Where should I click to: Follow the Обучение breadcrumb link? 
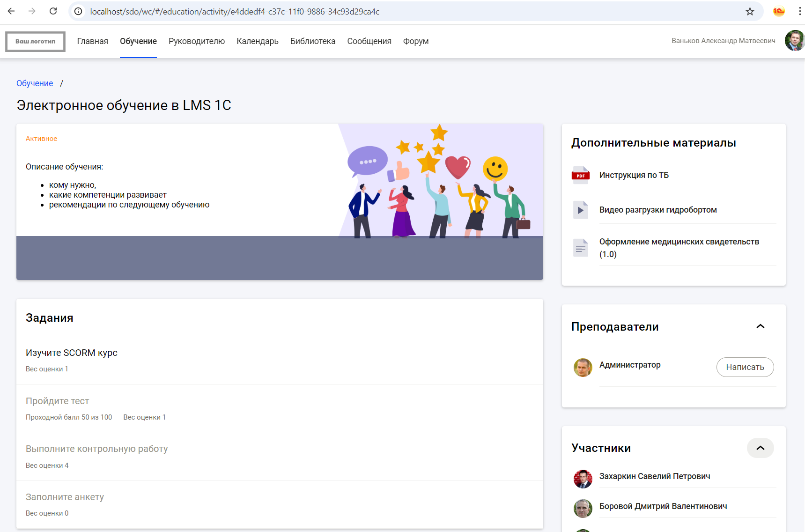(x=34, y=83)
